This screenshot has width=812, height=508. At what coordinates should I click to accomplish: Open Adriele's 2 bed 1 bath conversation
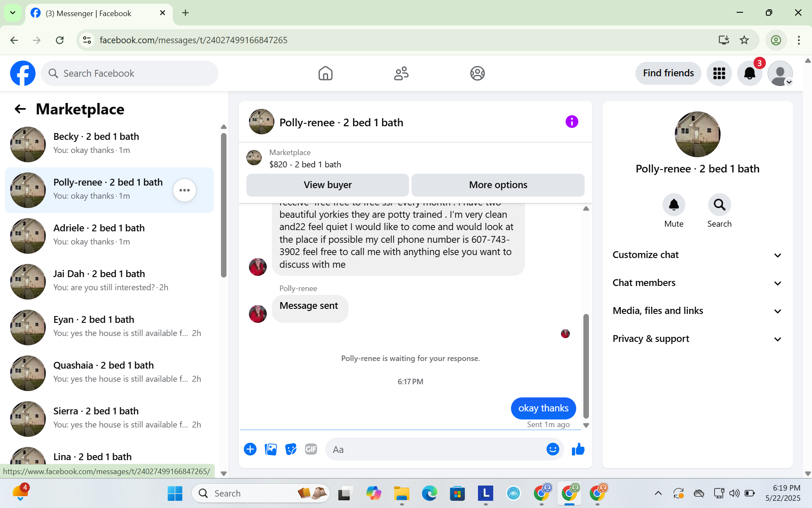pyautogui.click(x=109, y=236)
